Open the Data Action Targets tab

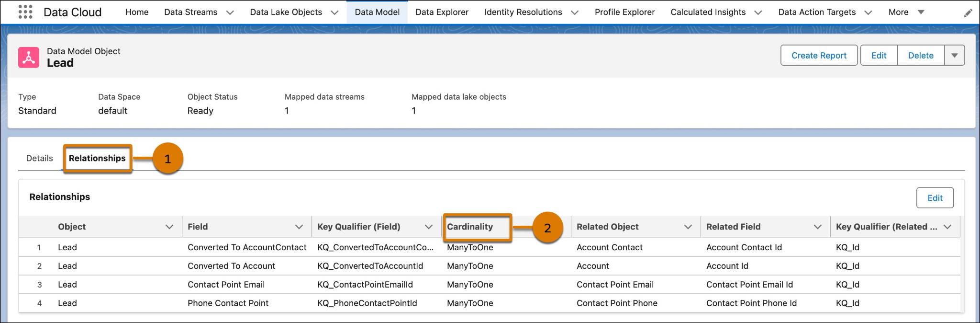(817, 12)
